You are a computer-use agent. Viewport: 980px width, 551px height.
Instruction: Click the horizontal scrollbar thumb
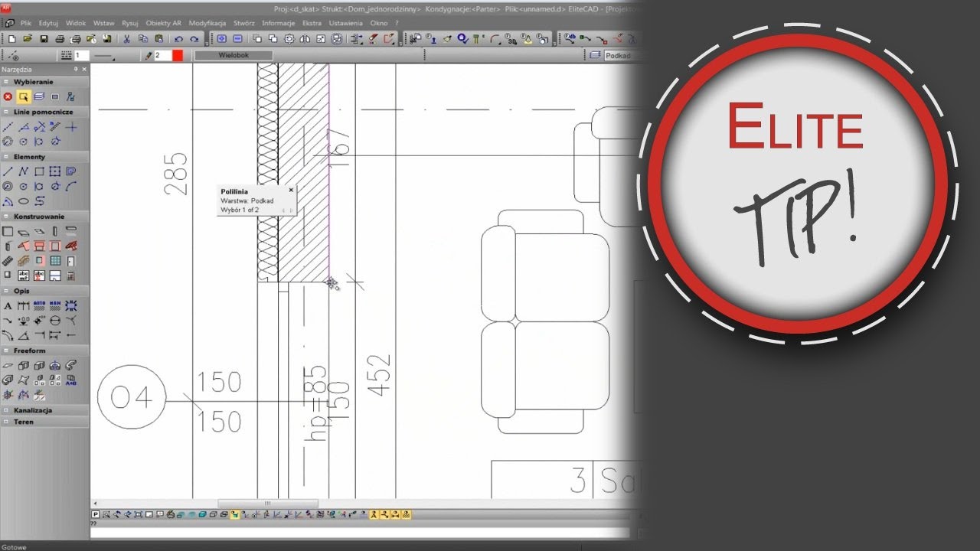pos(268,503)
